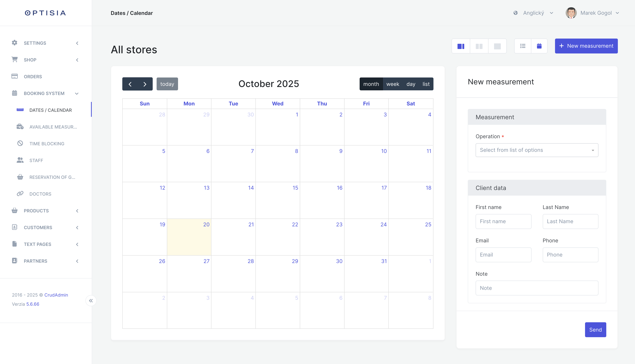Switch to the calendar view icon
The height and width of the screenshot is (364, 635).
[539, 46]
